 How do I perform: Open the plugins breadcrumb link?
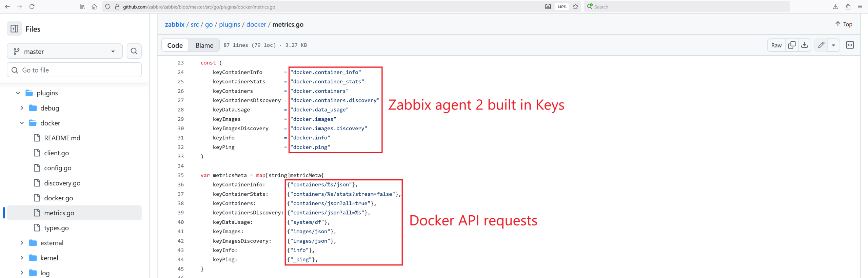pos(229,24)
